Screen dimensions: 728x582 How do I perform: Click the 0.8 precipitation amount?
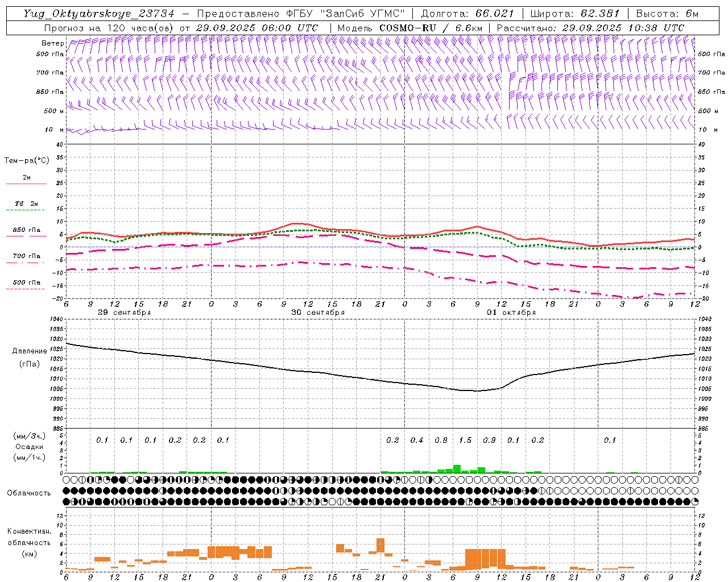tap(441, 440)
